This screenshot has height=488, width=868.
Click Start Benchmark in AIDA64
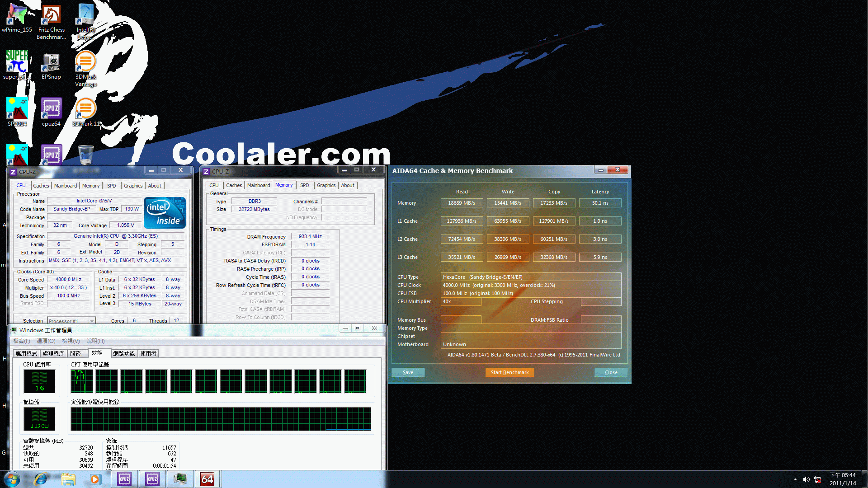pyautogui.click(x=509, y=372)
